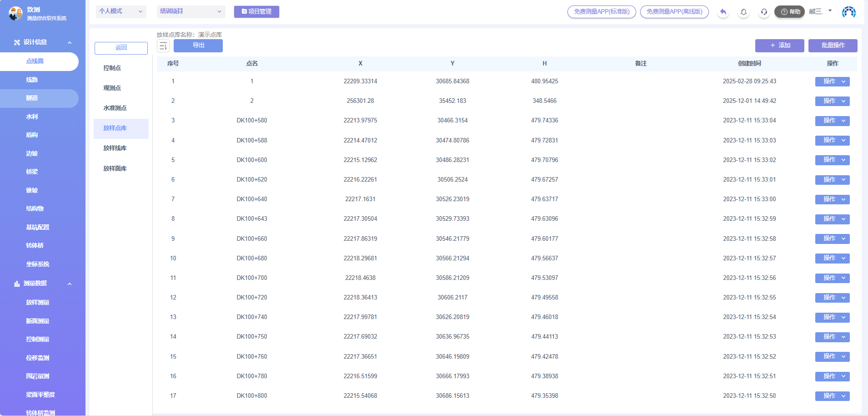Open notifications via the bell icon

coord(743,12)
